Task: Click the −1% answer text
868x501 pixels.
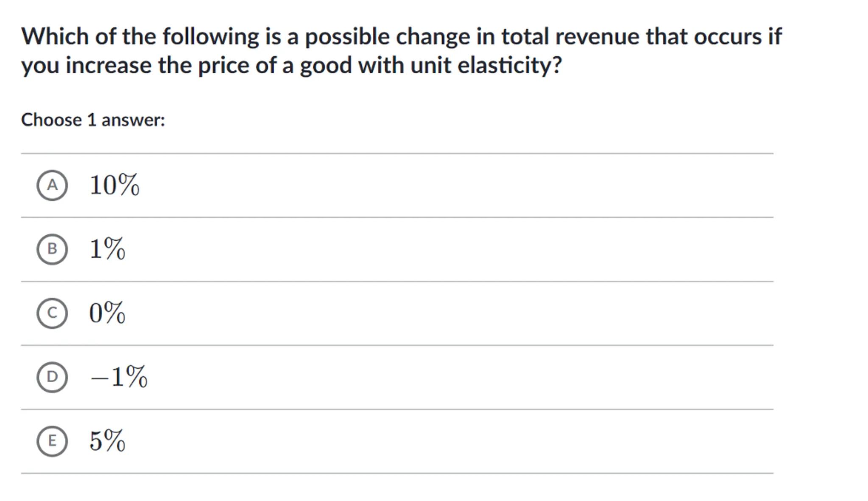Action: 119,377
